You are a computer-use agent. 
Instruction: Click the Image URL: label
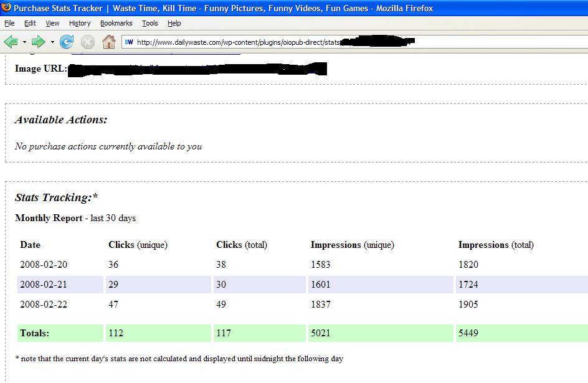pos(41,69)
